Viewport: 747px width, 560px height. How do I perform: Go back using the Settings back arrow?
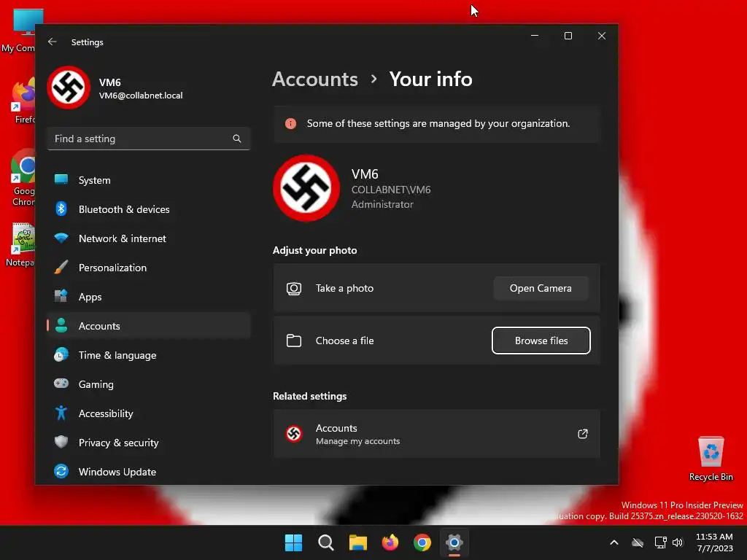[x=53, y=42]
